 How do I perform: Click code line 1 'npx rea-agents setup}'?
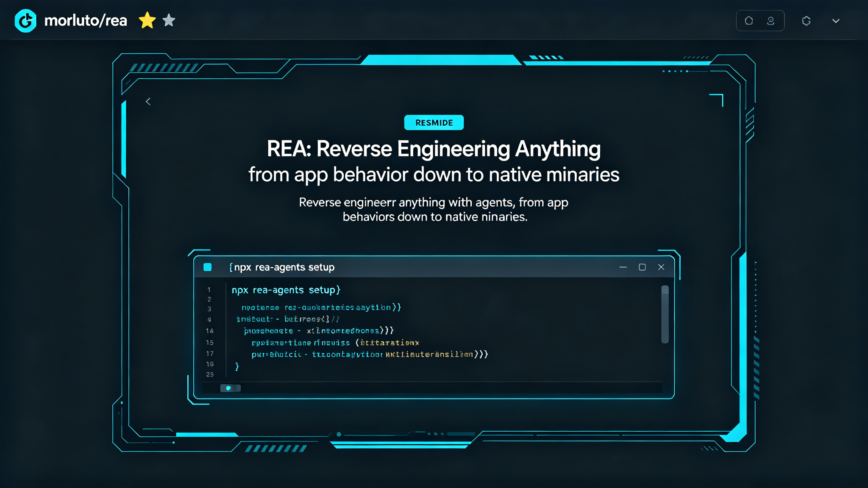286,290
